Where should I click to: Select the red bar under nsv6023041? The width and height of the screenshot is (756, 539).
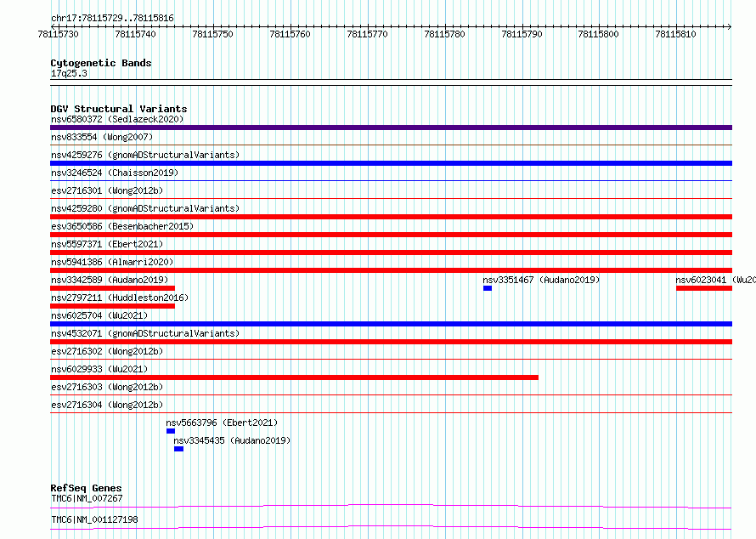704,288
